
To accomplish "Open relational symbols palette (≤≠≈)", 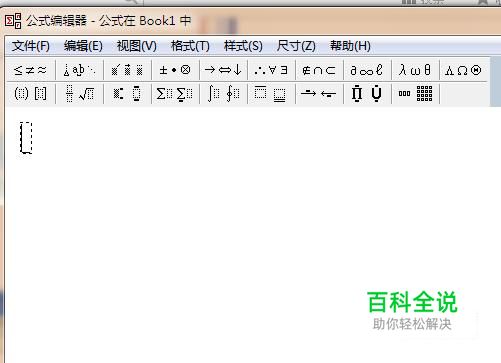I will [30, 70].
